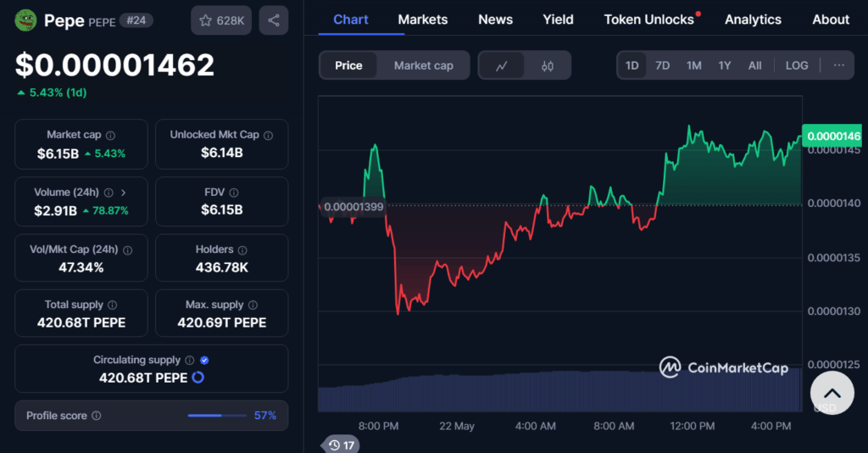Click the 436.78K holders value

[221, 267]
